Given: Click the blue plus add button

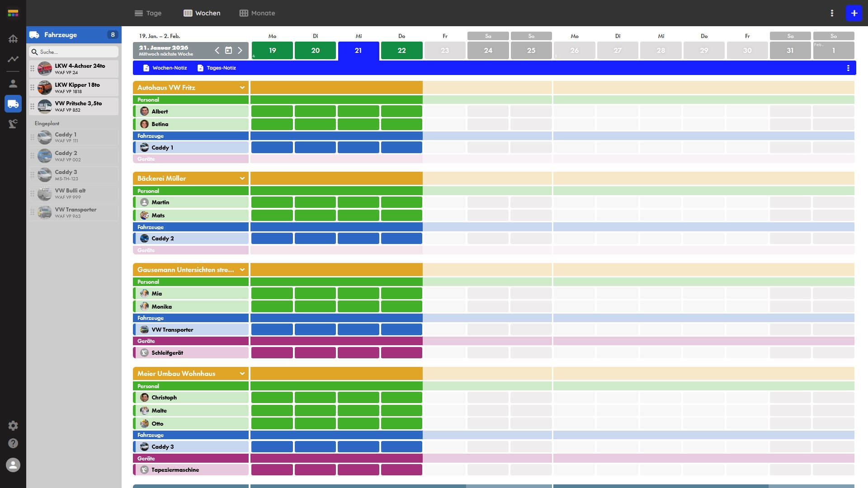Looking at the screenshot, I should [x=854, y=13].
